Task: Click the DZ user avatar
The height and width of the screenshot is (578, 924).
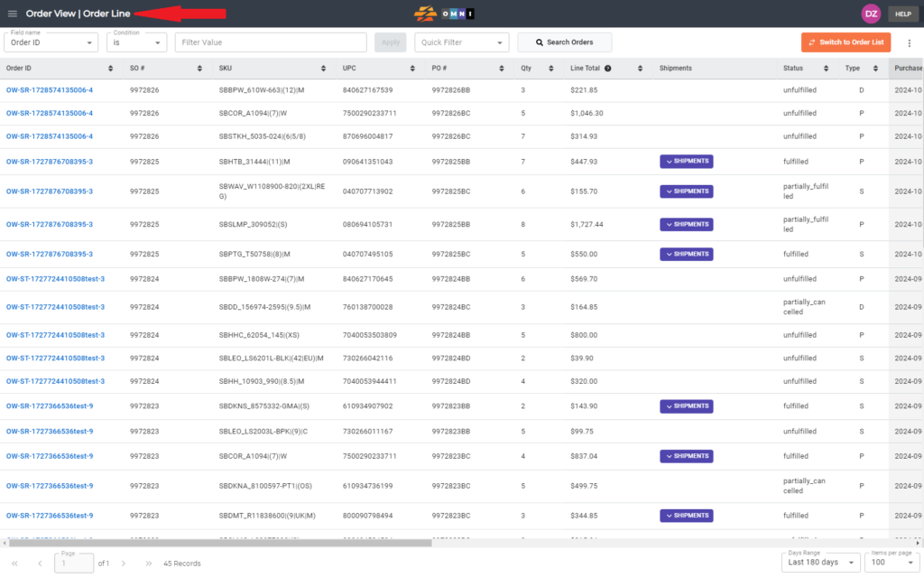Action: 871,14
